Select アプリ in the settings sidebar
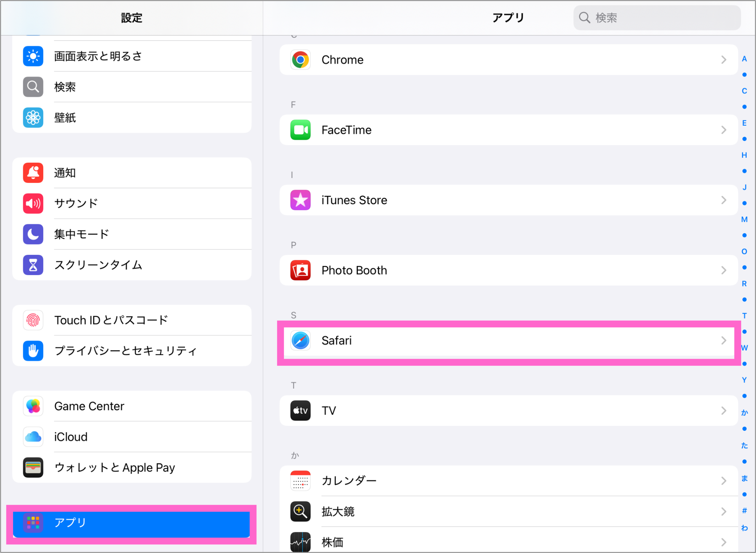 pyautogui.click(x=131, y=522)
